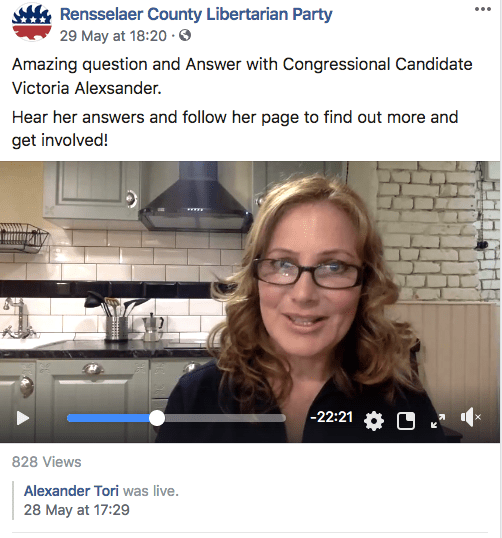Expand video to fullscreen
Screen dimensions: 502x538
point(438,421)
